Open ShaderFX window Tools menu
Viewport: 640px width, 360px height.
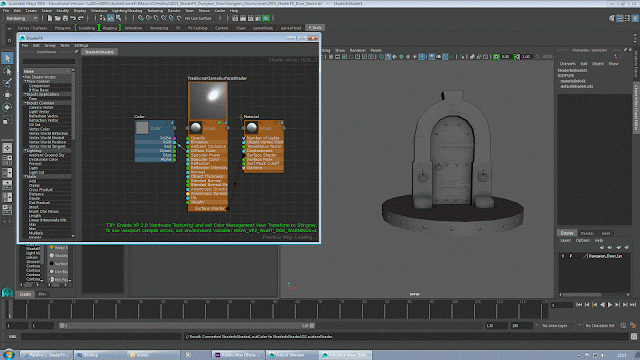point(65,45)
